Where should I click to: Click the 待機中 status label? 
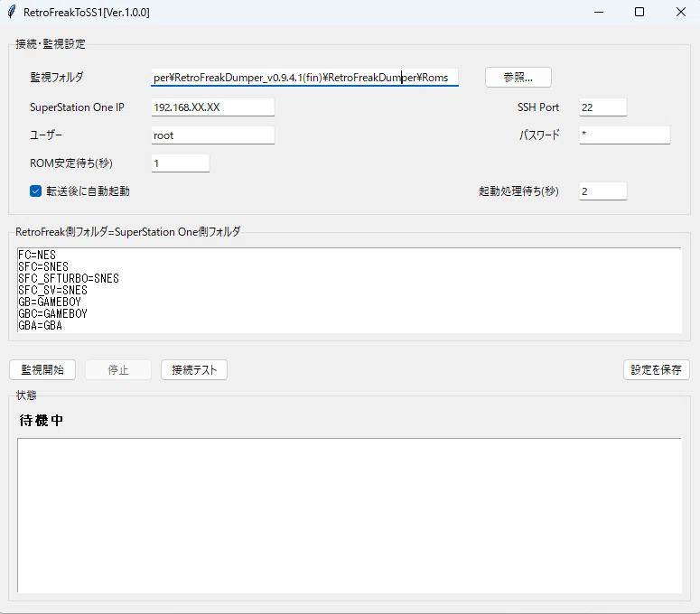coord(41,421)
